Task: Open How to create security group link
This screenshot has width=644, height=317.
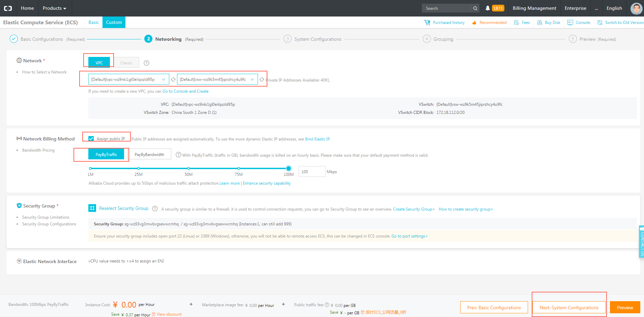Action: [466, 209]
